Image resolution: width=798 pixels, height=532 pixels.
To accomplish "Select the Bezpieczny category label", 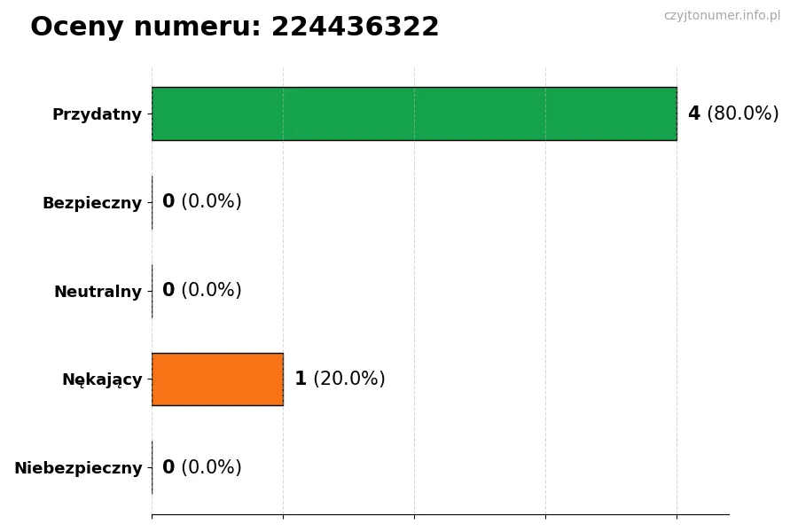I will click(92, 203).
